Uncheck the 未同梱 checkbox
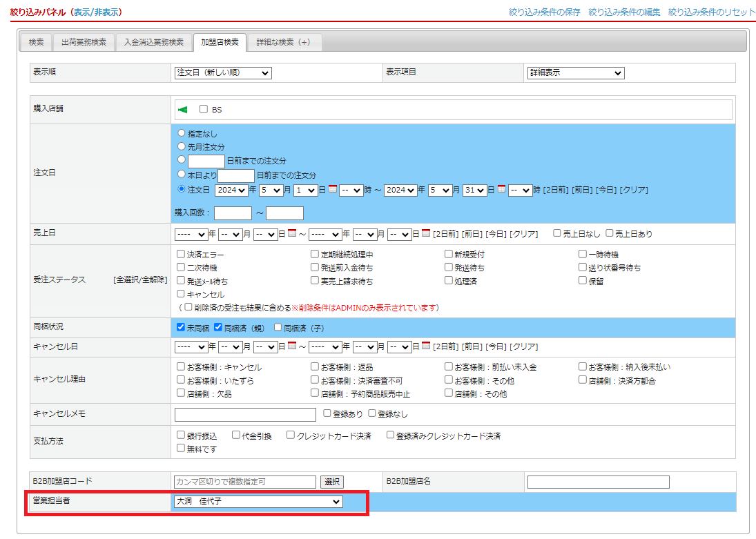 (181, 327)
